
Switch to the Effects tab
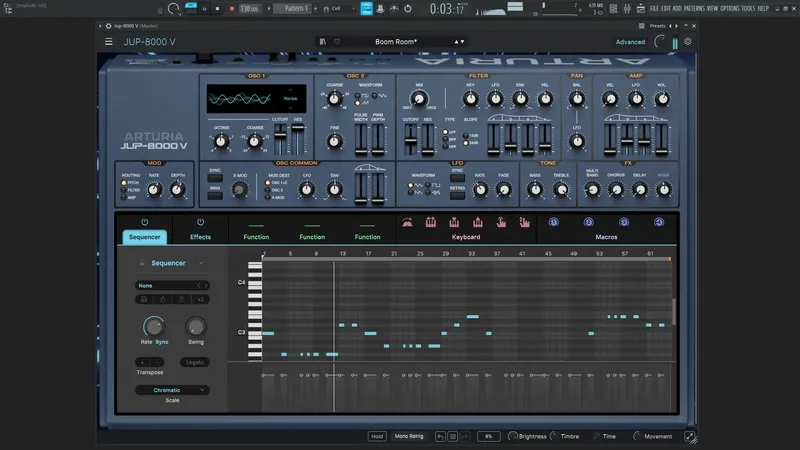[200, 237]
